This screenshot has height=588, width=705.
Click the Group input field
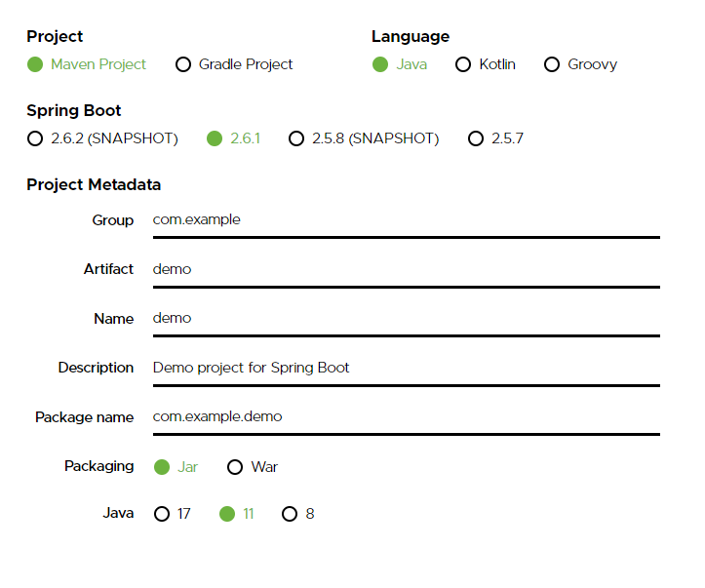point(406,220)
